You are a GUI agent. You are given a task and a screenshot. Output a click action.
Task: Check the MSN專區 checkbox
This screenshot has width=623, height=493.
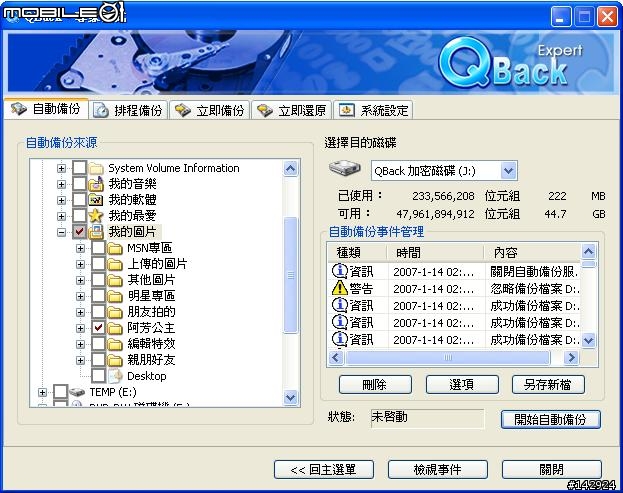pyautogui.click(x=98, y=248)
